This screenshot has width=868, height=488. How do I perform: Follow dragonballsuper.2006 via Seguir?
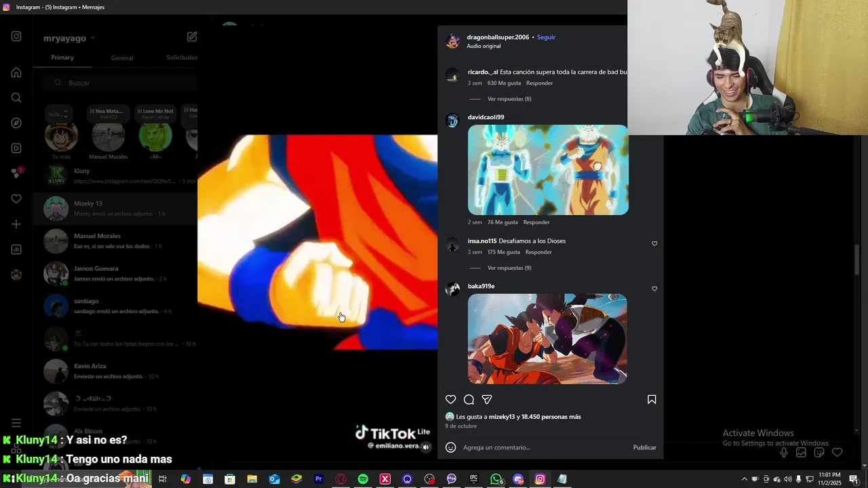[x=546, y=37]
